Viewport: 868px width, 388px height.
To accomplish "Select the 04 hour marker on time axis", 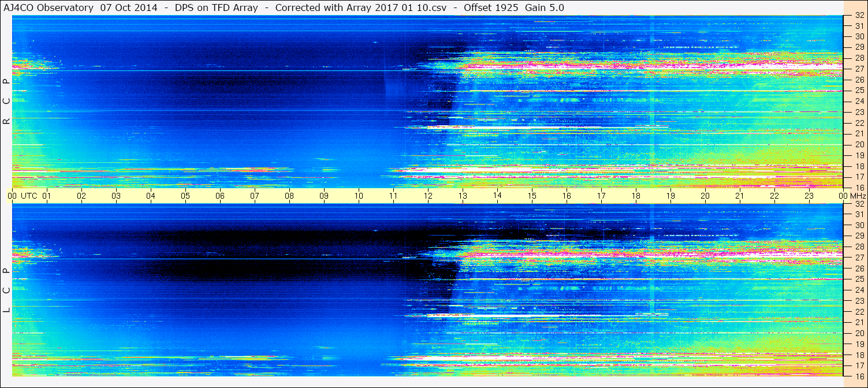I will (151, 196).
